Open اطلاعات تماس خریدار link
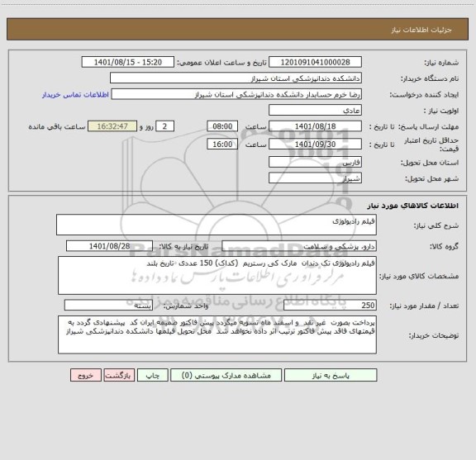The width and height of the screenshot is (476, 460). coord(75,95)
